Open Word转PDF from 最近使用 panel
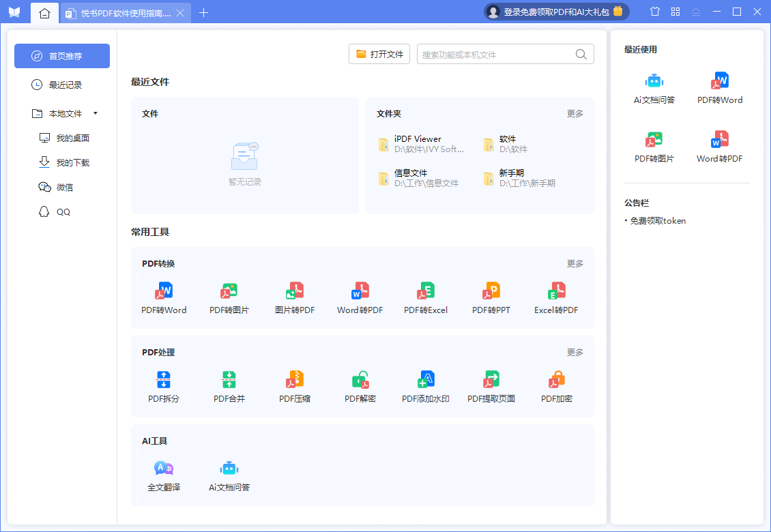 [719, 147]
